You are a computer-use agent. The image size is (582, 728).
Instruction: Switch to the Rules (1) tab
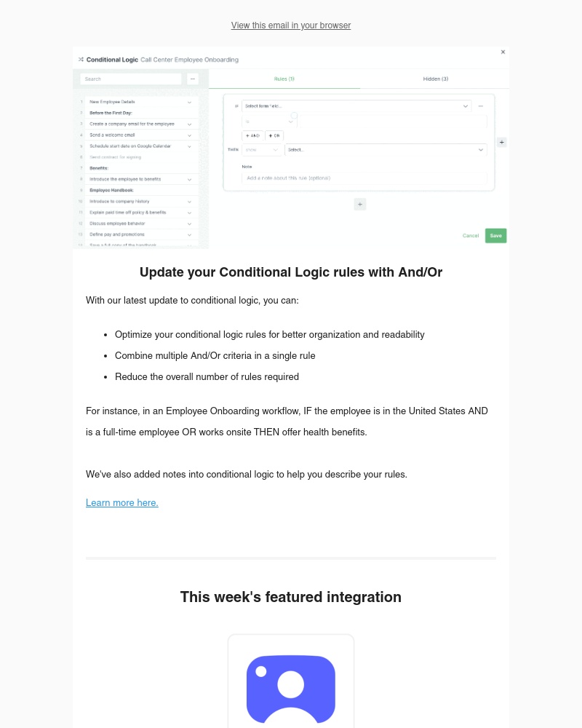285,79
